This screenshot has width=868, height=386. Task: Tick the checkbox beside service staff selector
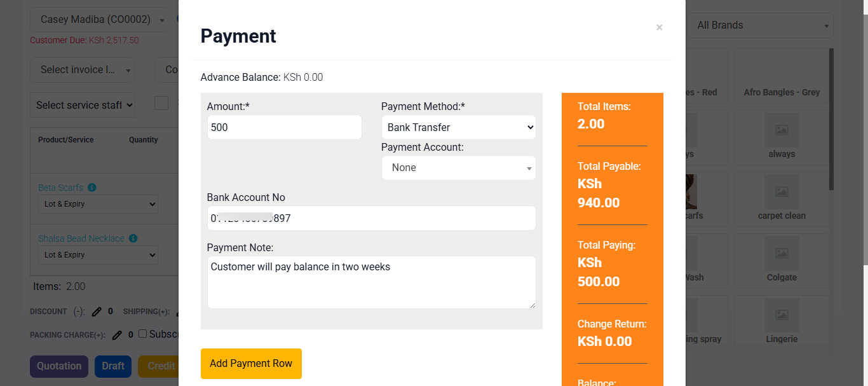click(x=161, y=103)
